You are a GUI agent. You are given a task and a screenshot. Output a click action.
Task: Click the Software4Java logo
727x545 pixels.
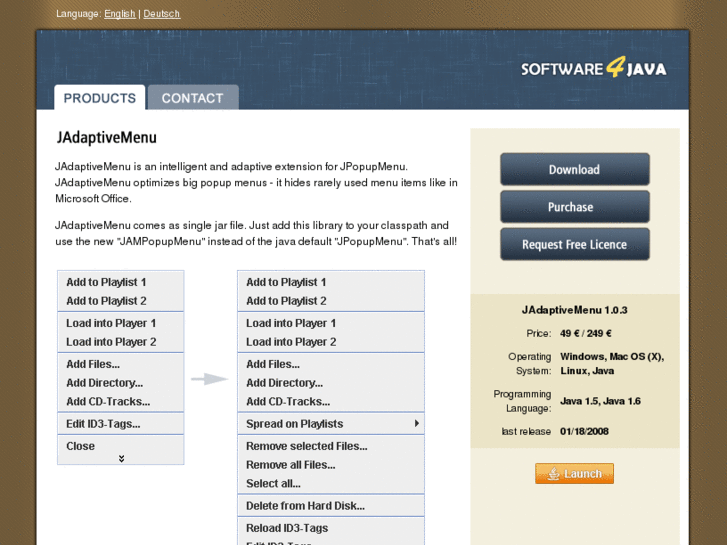pyautogui.click(x=593, y=68)
